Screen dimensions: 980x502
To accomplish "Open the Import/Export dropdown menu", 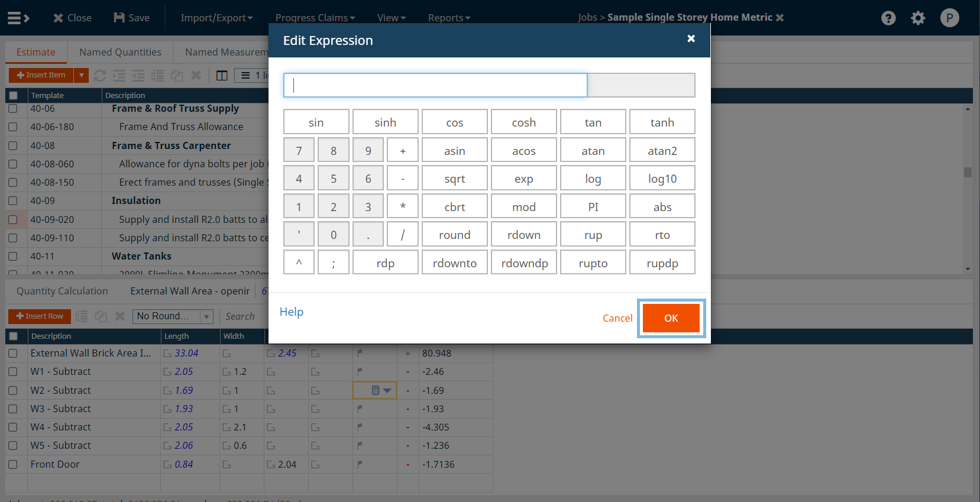I will [x=216, y=18].
